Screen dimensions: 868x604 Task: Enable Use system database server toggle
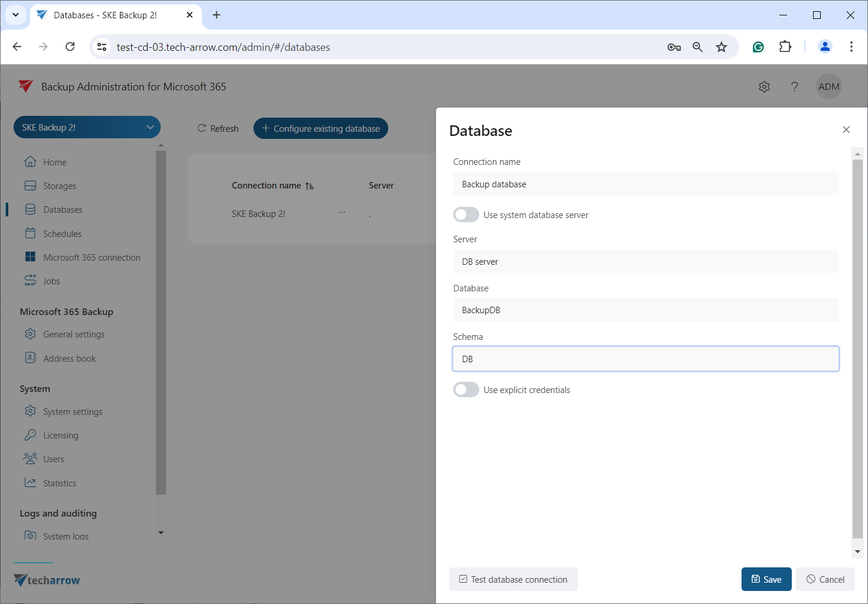466,215
